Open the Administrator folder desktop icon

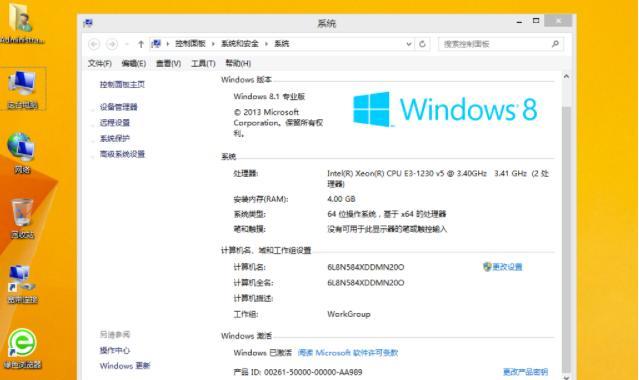(21, 23)
